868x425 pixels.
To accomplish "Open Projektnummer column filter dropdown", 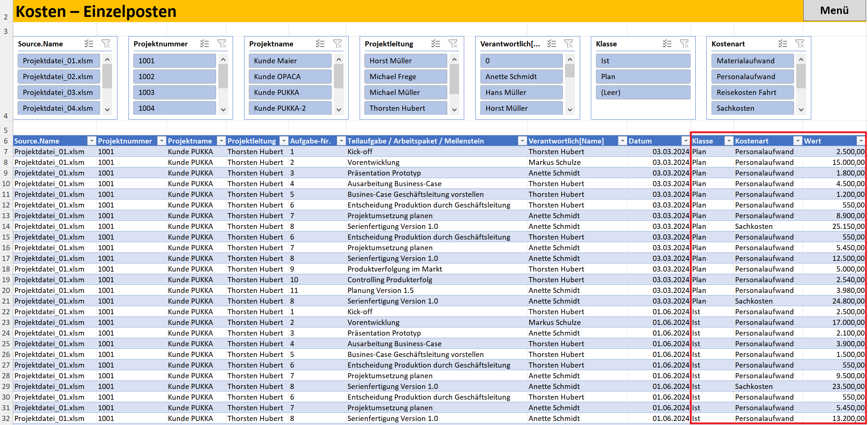I will pyautogui.click(x=162, y=141).
